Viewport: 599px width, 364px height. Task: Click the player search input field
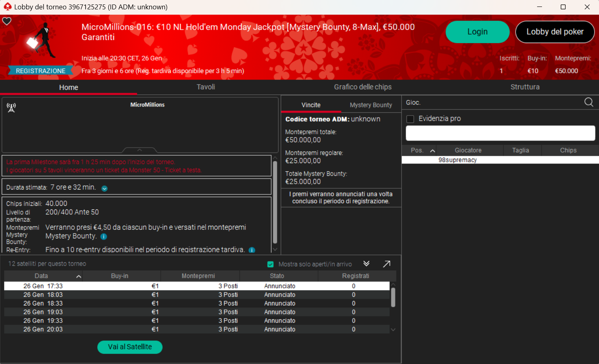coord(500,133)
